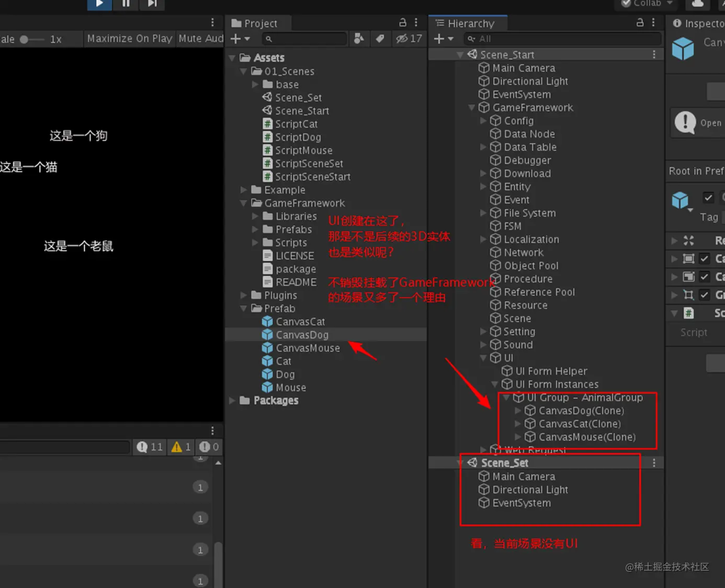Viewport: 725px width, 588px height.
Task: Select the ScriptDog script icon
Action: [x=267, y=137]
